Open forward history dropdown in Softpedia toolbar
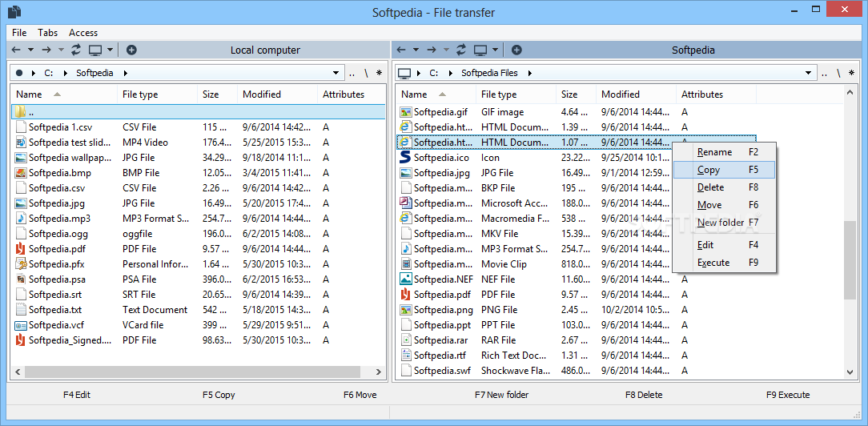 [446, 50]
